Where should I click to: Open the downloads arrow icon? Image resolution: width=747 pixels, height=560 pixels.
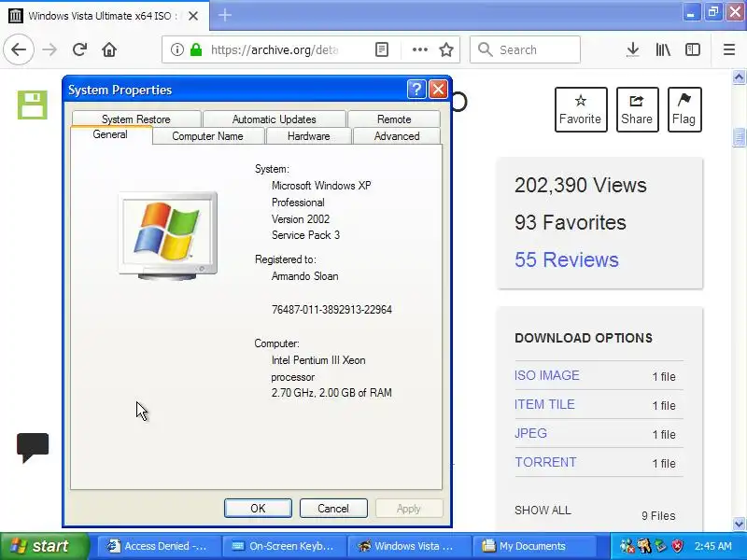coord(633,49)
